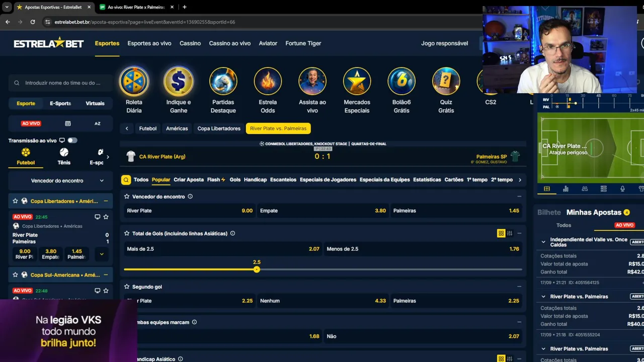Click the yellow market search magnifier icon
Viewport: 644px width, 362px height.
tap(126, 179)
